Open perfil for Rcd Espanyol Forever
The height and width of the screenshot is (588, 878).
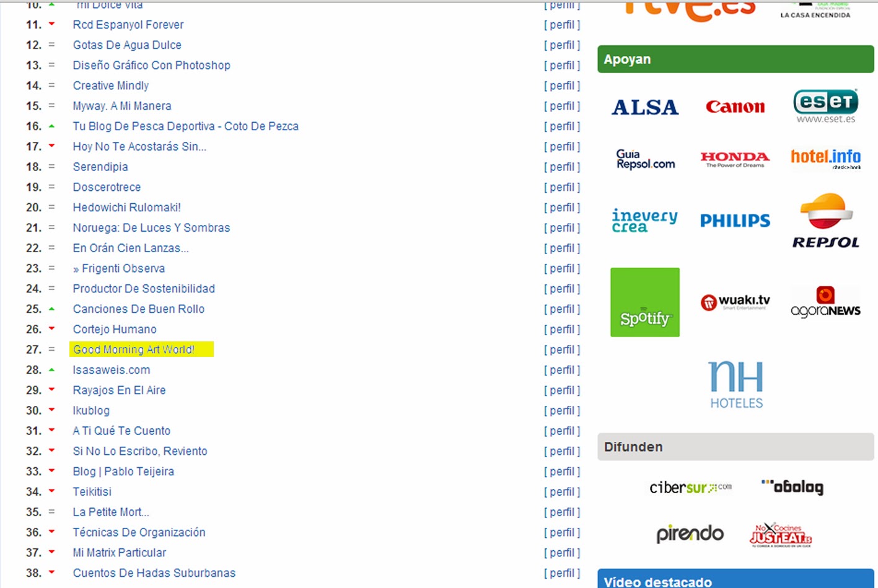click(x=562, y=25)
